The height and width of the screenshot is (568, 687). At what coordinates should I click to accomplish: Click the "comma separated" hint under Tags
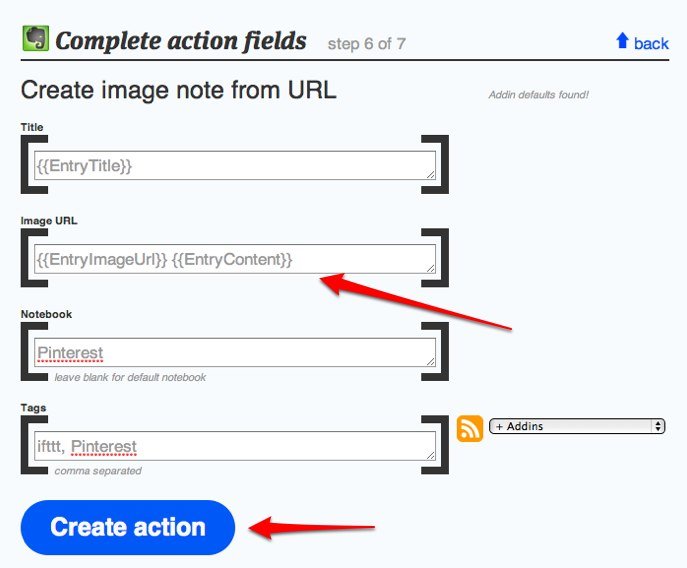[98, 470]
